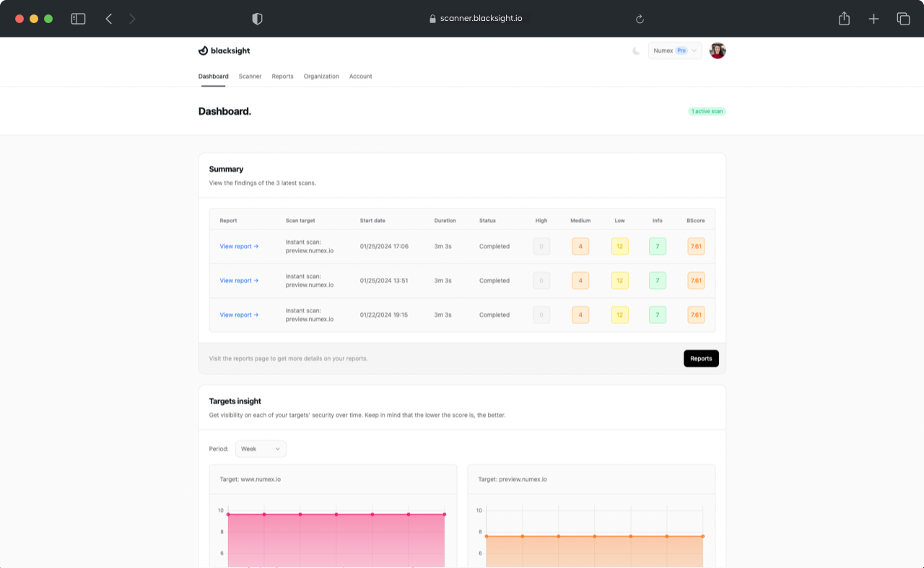Toggle dark mode with the moon icon
This screenshot has height=568, width=924.
pyautogui.click(x=636, y=51)
